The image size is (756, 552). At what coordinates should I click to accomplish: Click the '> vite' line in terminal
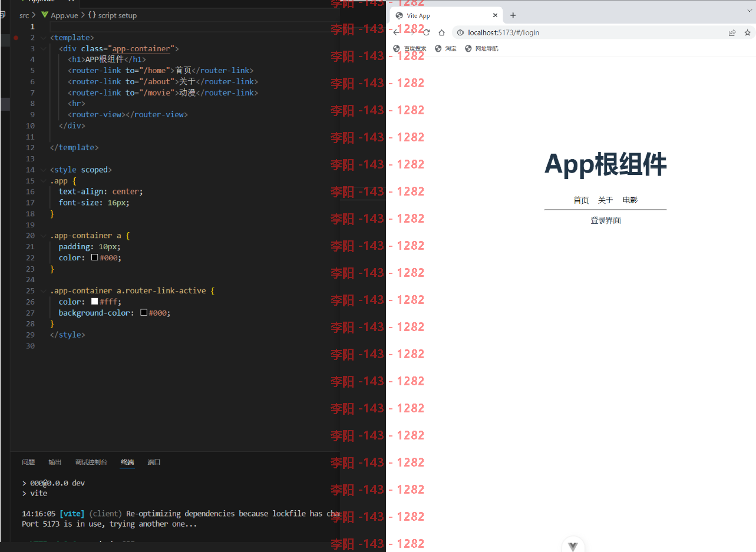[35, 494]
